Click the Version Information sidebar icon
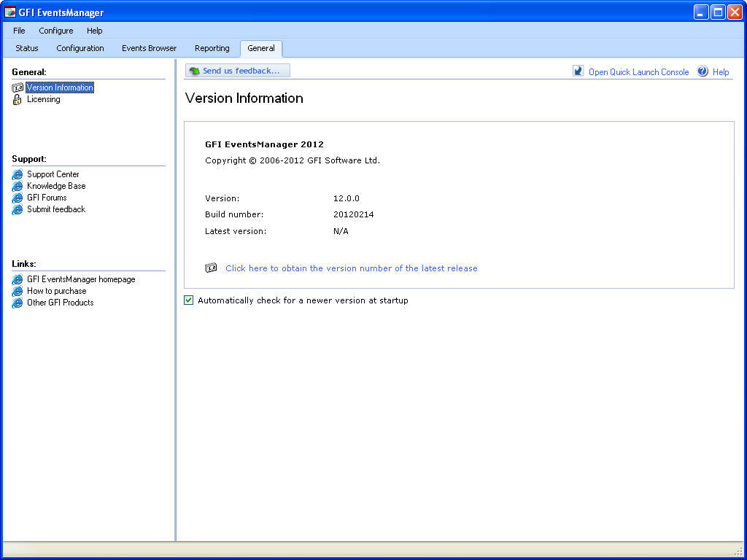The width and height of the screenshot is (747, 560). click(18, 87)
